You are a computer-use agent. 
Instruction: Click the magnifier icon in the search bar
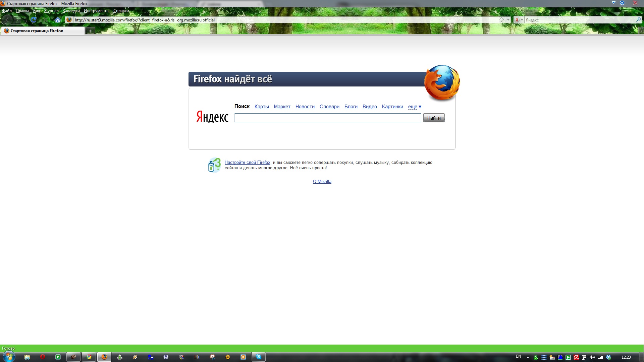coord(638,20)
